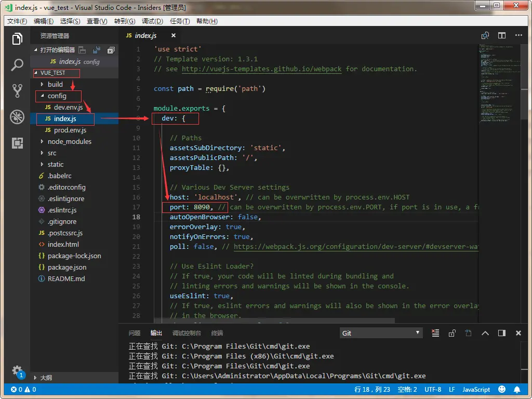
Task: Open the Source Control view
Action: [17, 91]
